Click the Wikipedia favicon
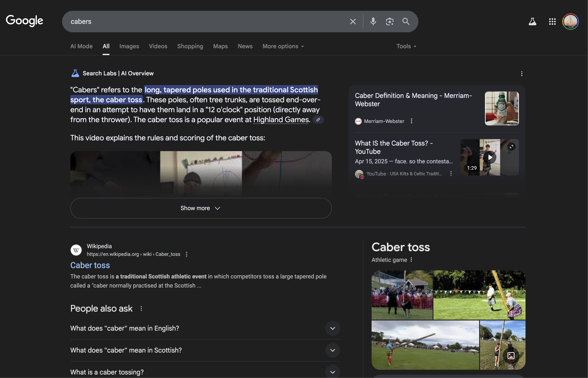588x378 pixels. (x=76, y=250)
